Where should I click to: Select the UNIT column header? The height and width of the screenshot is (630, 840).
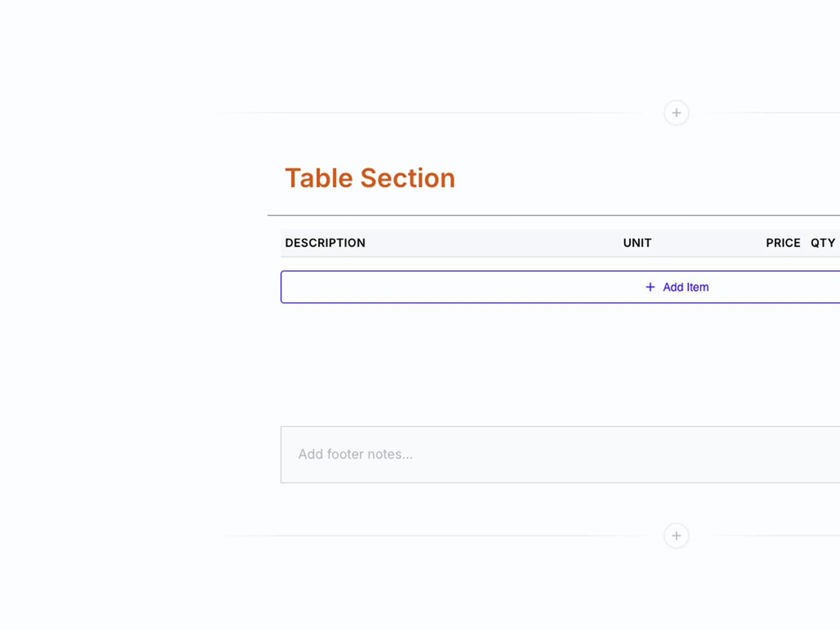coord(637,243)
